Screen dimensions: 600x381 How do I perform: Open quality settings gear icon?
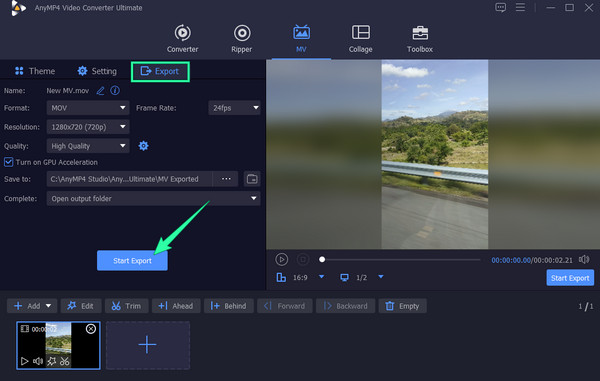tap(143, 146)
